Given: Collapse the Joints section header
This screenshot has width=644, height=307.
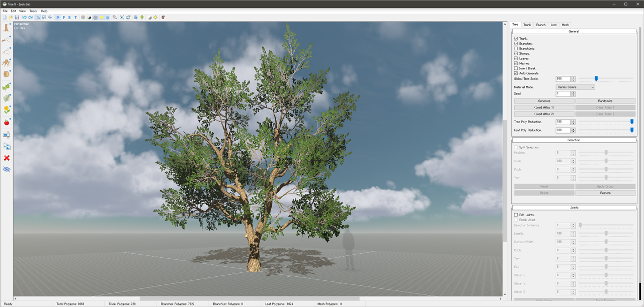Looking at the screenshot, I should (x=574, y=207).
